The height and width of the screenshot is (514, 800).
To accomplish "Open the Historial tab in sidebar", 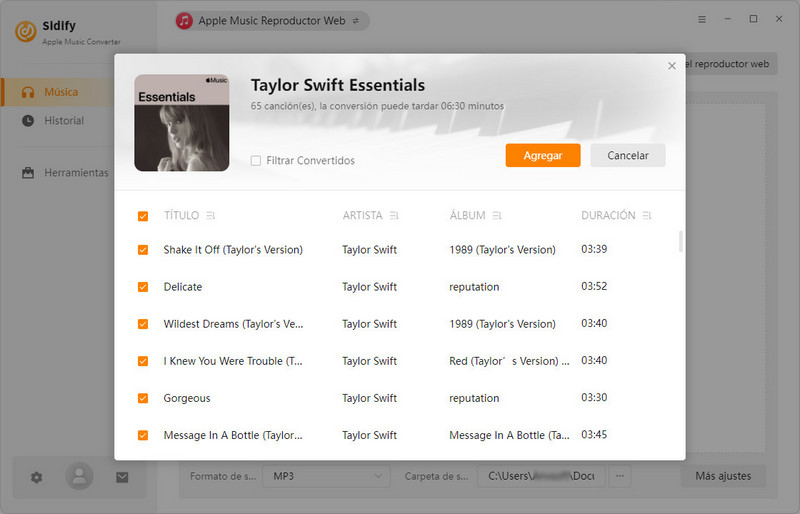I will [59, 121].
